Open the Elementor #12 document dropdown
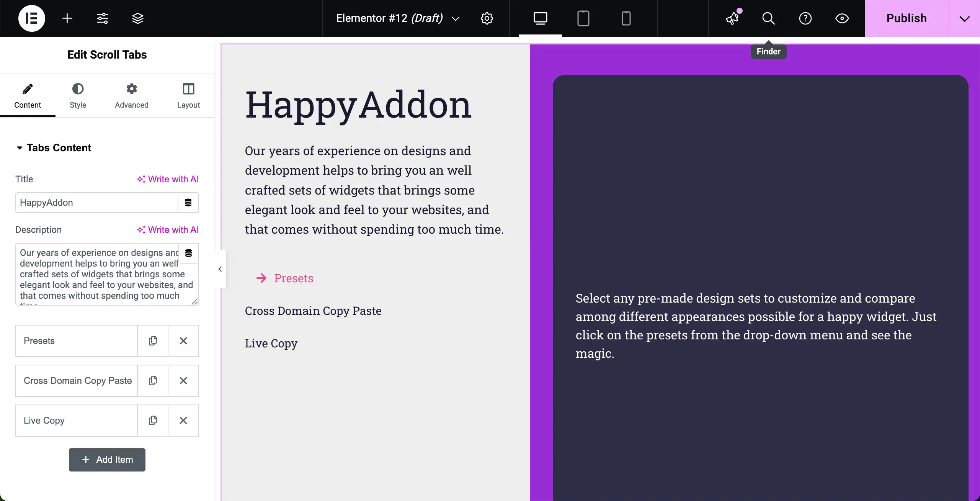 pyautogui.click(x=397, y=18)
